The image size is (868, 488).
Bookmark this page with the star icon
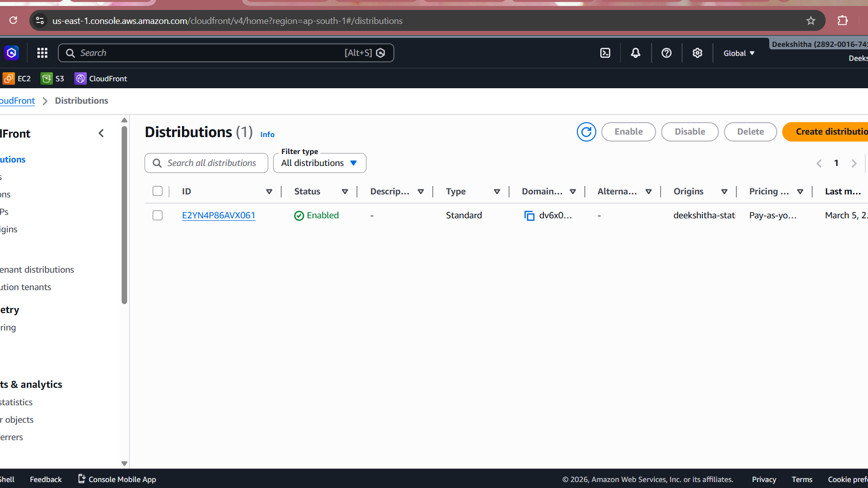click(811, 21)
